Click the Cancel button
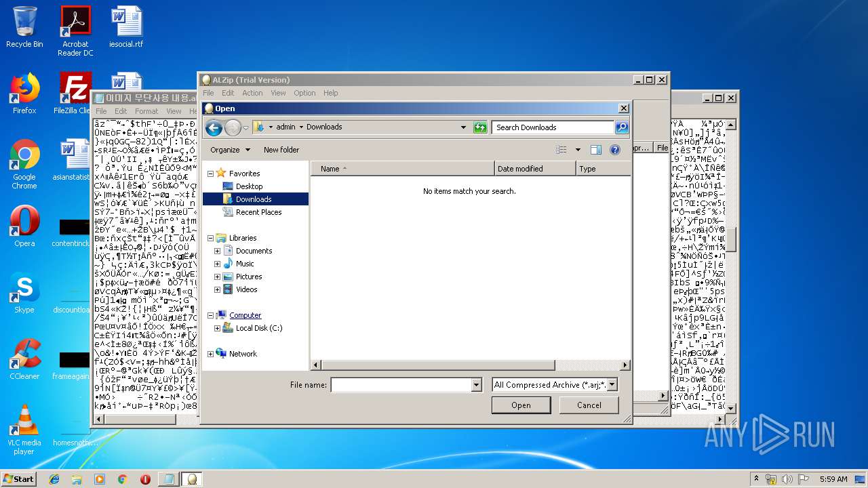The height and width of the screenshot is (488, 868). coord(589,405)
